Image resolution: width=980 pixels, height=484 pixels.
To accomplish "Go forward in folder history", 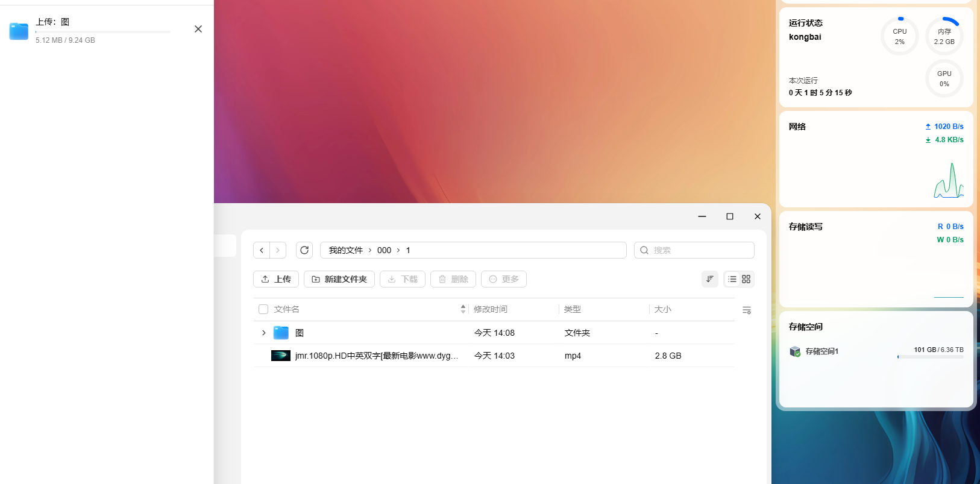I will click(x=278, y=250).
